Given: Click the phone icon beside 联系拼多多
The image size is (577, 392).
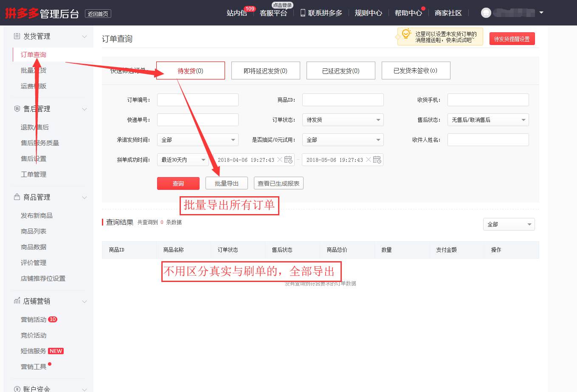Looking at the screenshot, I should [x=303, y=13].
